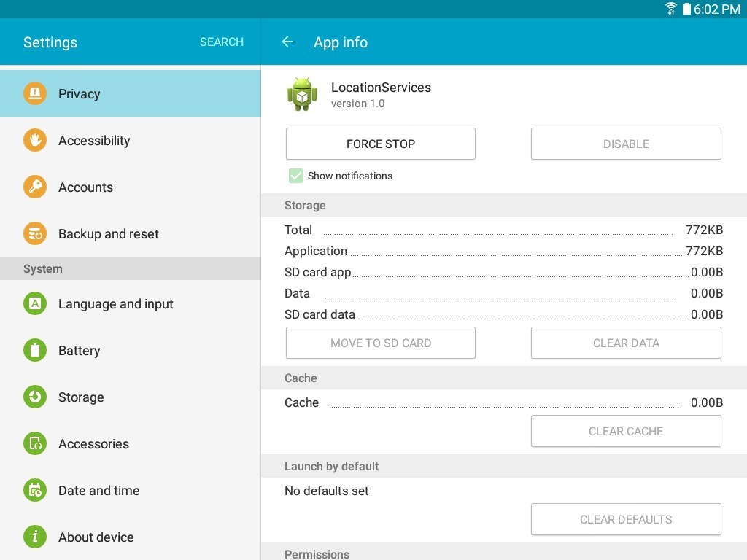The width and height of the screenshot is (747, 560).
Task: Tap the CLEAR DATA button
Action: (x=626, y=343)
